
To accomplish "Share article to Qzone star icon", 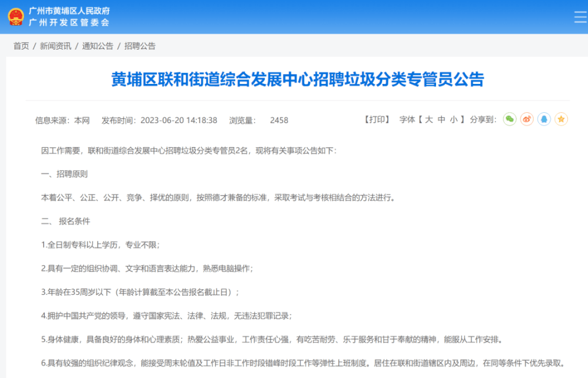I will (562, 119).
